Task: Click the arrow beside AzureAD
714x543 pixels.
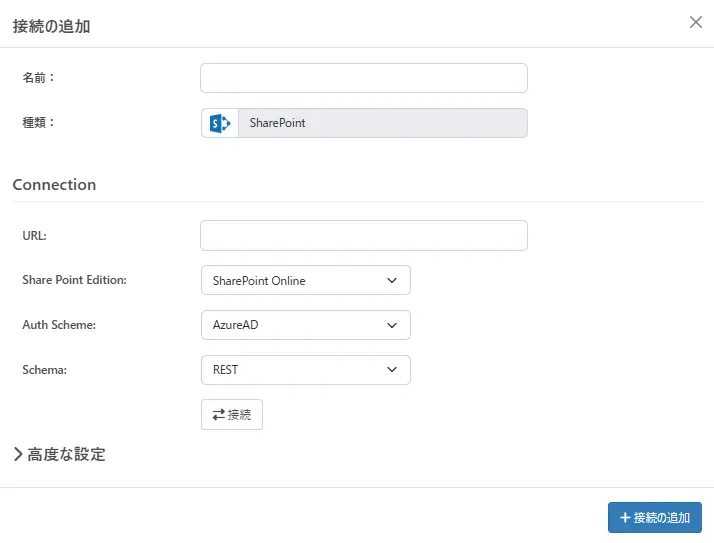Action: 392,325
